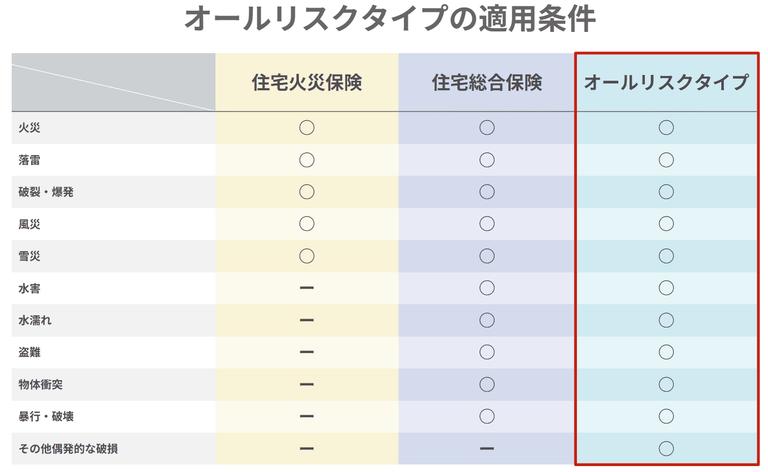Screen dimensions: 768x472
Task: Click the circle for 落雷 under 住宅総合保険
Action: 487,159
